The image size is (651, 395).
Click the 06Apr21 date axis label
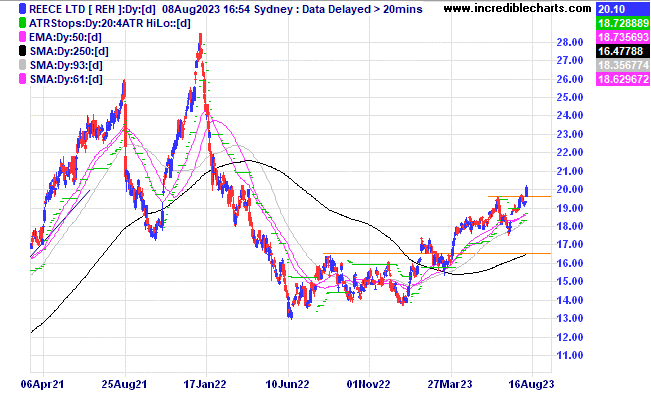[x=42, y=384]
